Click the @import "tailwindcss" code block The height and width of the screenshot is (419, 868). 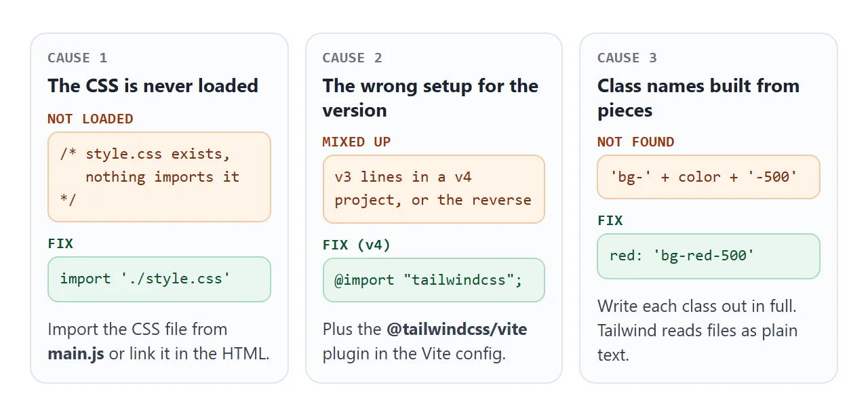(x=434, y=280)
